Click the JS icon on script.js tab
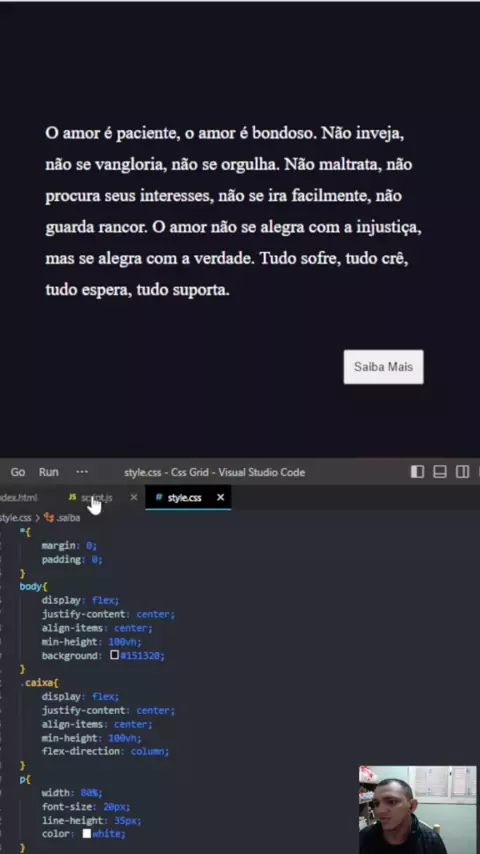Screen dimensions: 480x854 (72, 497)
